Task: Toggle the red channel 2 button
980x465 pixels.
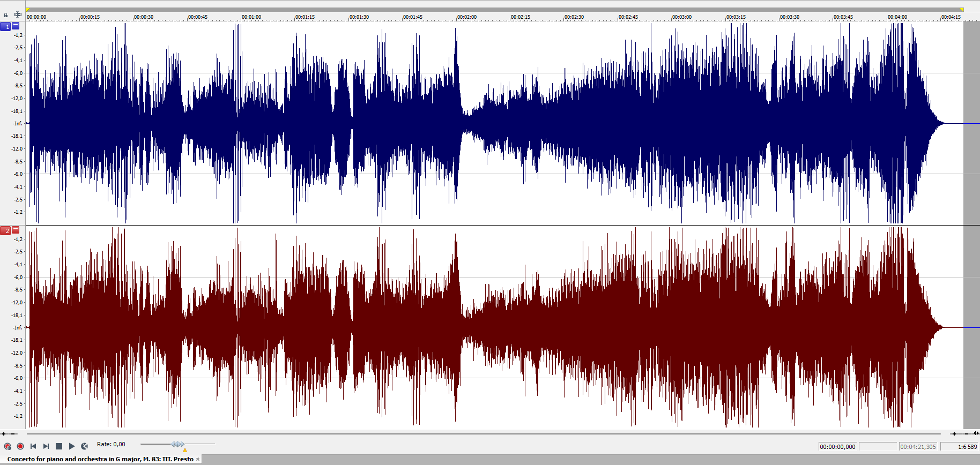Action: click(x=5, y=230)
